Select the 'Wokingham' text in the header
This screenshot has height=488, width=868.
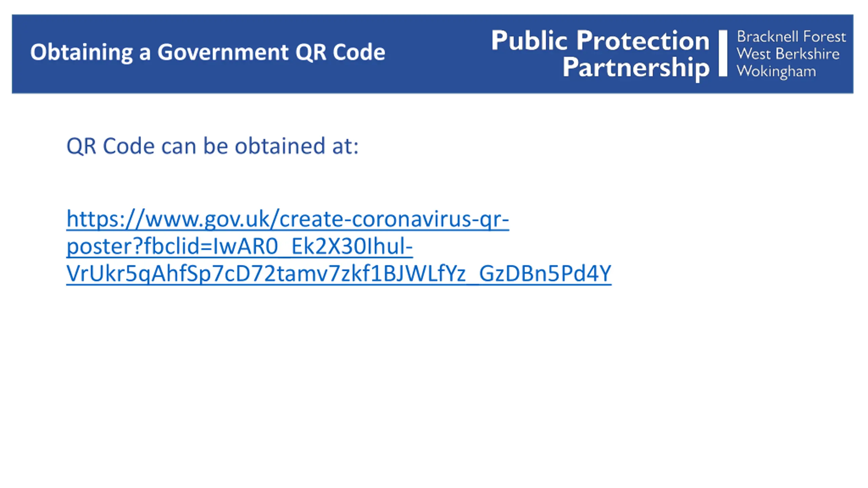pos(776,72)
